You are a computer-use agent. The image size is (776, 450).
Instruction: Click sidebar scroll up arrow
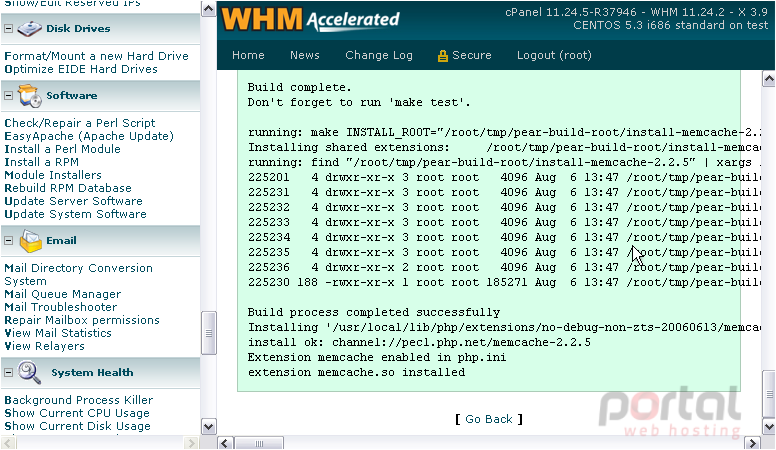click(208, 9)
